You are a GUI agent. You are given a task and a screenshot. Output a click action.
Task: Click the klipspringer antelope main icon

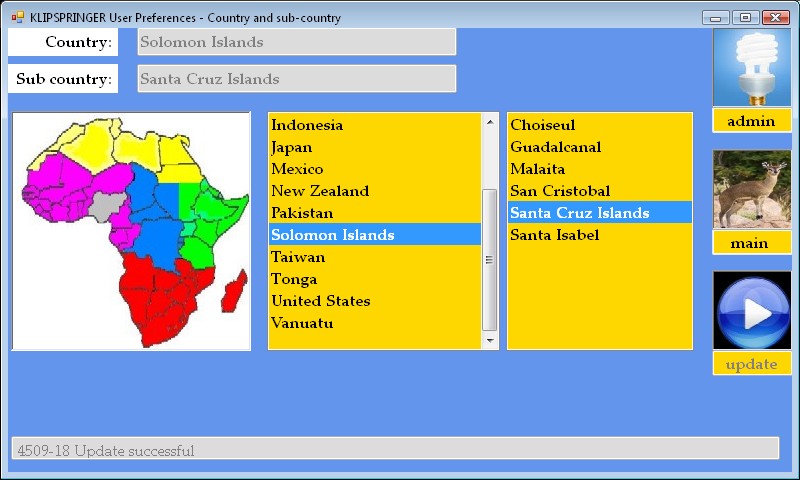coord(751,189)
